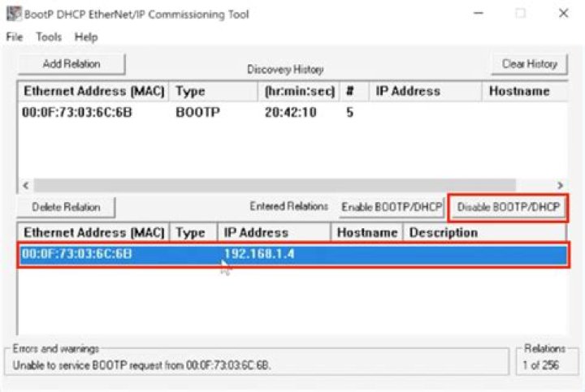Open the File menu

pos(14,37)
